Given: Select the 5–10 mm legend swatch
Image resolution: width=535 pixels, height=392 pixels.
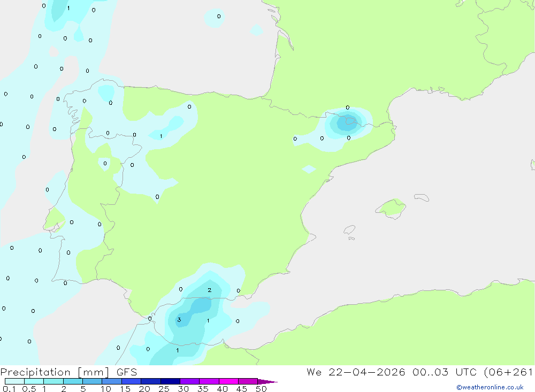Looking at the screenshot, I should coord(92,381).
